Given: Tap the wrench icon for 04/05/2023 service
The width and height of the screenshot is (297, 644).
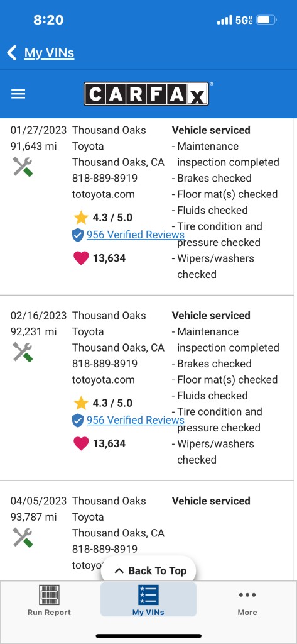Looking at the screenshot, I should [x=23, y=537].
